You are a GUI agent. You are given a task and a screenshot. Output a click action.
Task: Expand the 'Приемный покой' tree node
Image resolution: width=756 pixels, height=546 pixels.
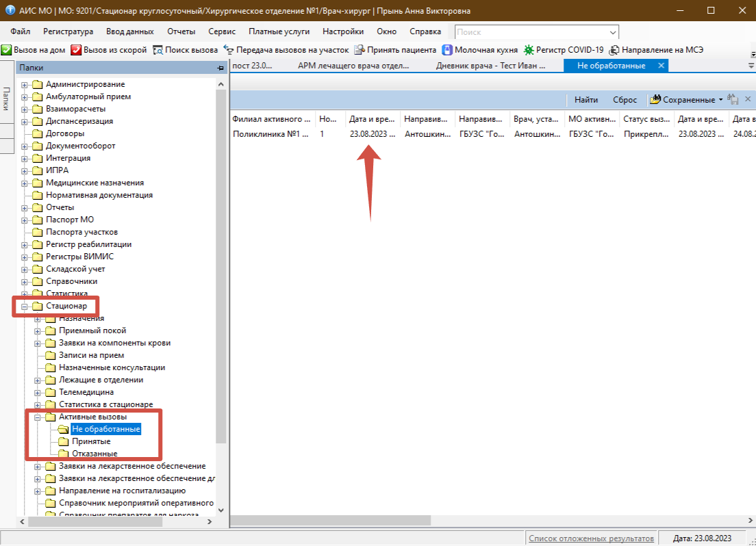38,331
